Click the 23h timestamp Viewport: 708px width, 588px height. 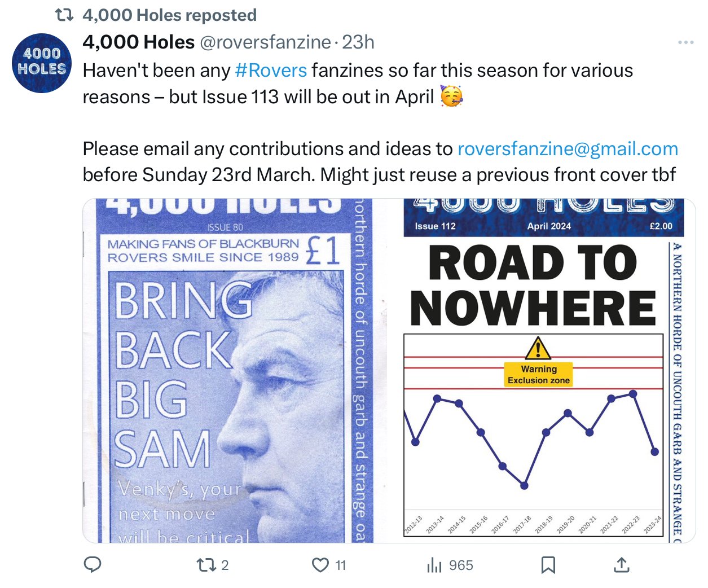click(358, 42)
